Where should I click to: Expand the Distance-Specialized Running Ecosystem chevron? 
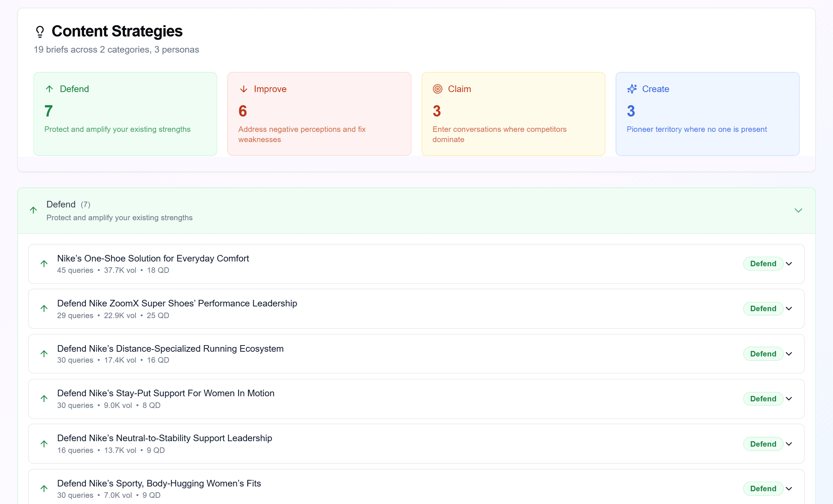tap(789, 354)
